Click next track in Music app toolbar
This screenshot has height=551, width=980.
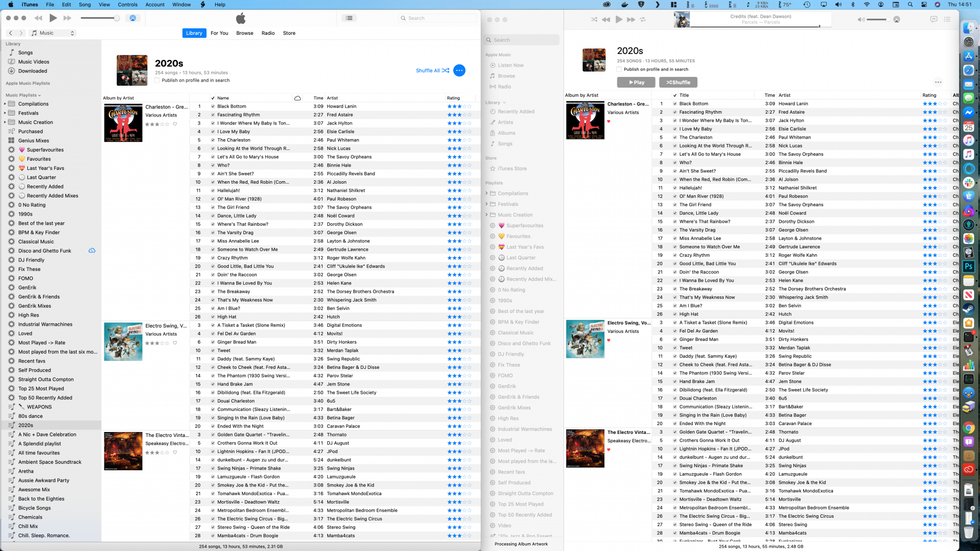tap(631, 20)
